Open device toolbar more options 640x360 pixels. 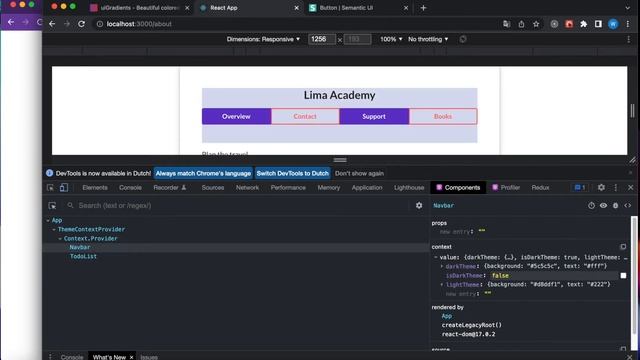[x=629, y=39]
